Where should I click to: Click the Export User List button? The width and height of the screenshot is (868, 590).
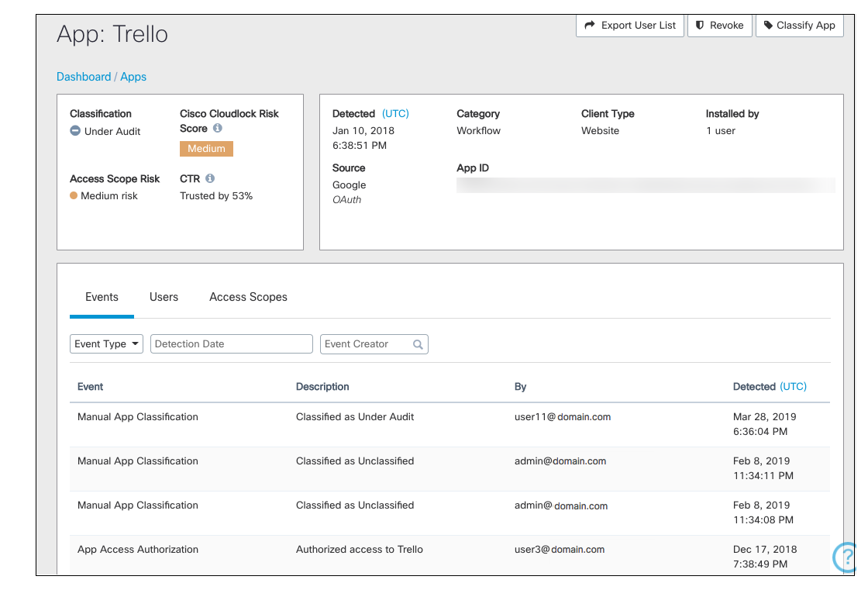tap(630, 26)
